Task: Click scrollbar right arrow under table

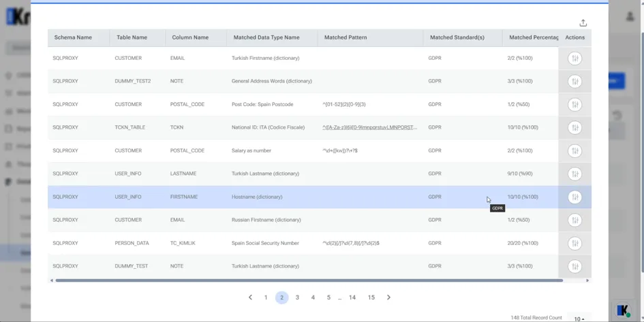Action: (587, 280)
